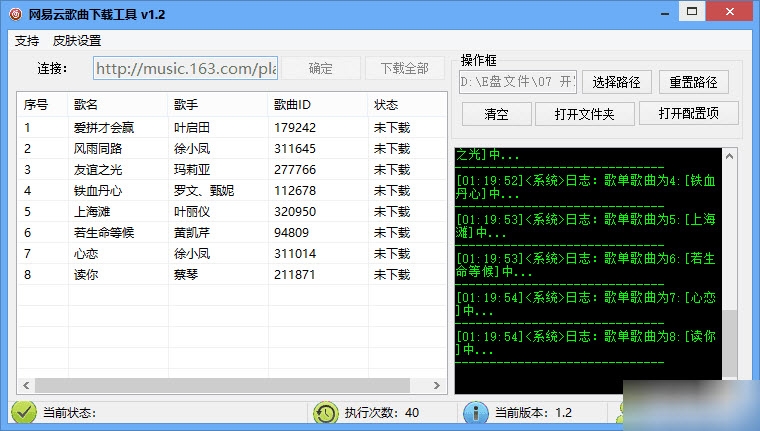Minimize the download tool window
Viewport: 760px width, 431px height.
(x=665, y=12)
